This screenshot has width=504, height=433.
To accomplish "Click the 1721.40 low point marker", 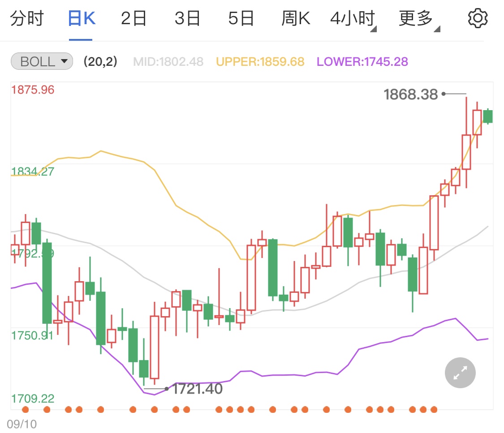I will click(166, 388).
